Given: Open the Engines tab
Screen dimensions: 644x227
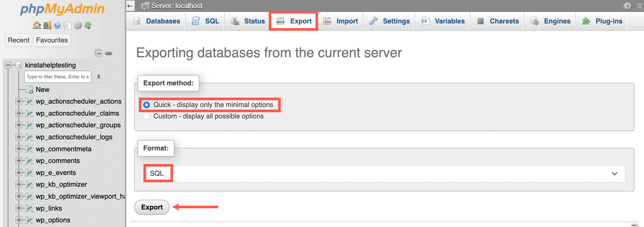Looking at the screenshot, I should [550, 21].
